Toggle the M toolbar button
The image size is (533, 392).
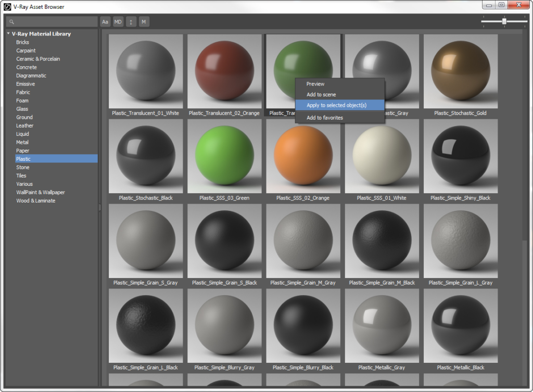point(144,22)
